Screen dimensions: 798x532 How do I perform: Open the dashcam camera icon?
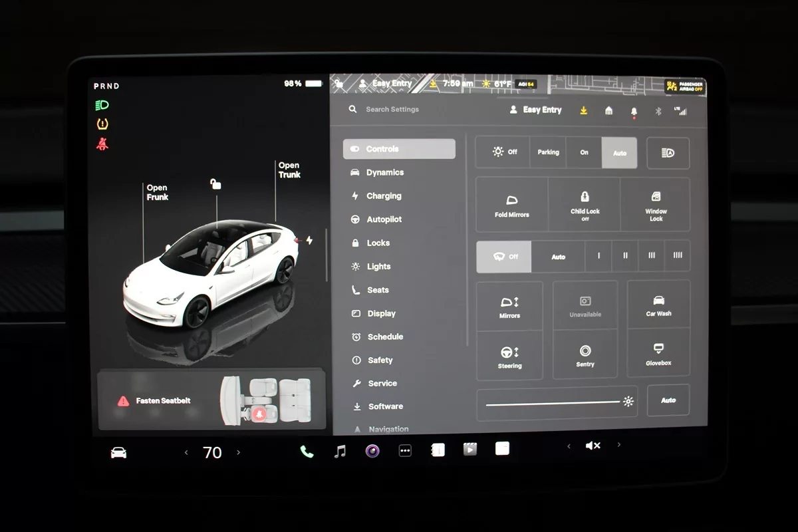(x=372, y=452)
